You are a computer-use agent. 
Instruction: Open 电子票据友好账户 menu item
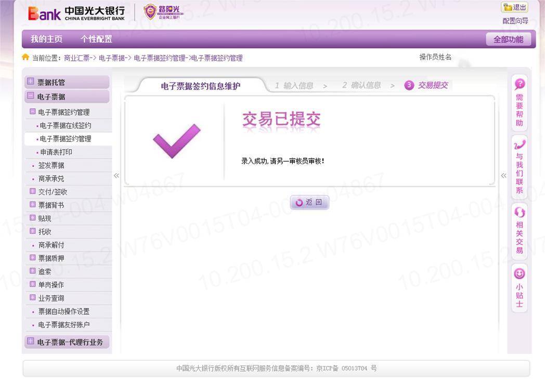[x=64, y=324]
